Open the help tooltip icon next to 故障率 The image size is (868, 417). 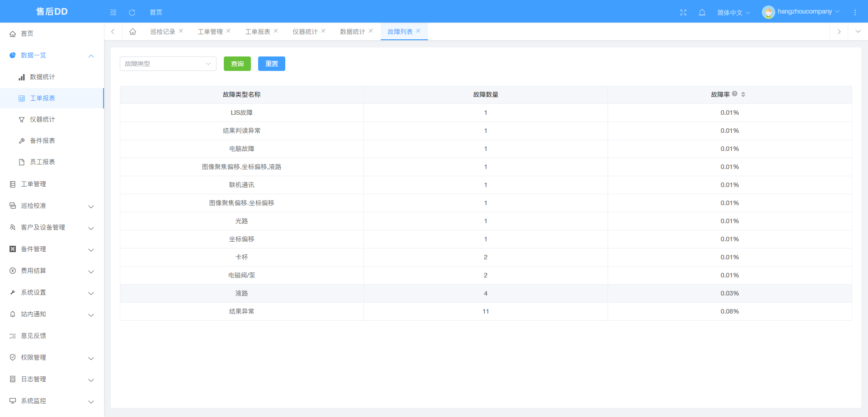click(x=735, y=94)
